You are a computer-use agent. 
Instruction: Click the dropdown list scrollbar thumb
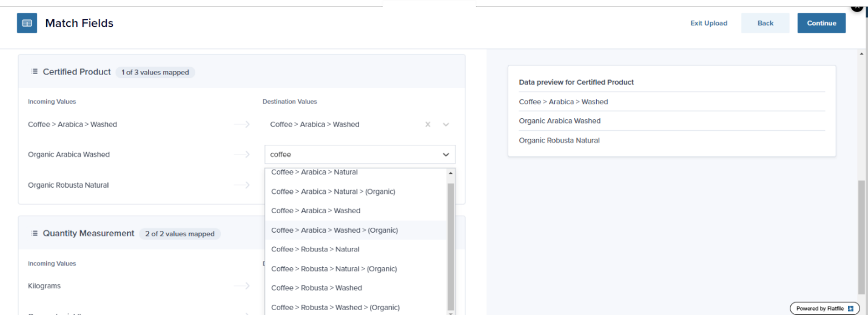coord(451,246)
